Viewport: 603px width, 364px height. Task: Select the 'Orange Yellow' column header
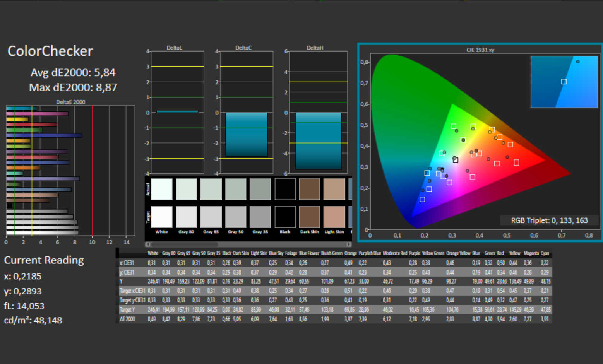pyautogui.click(x=458, y=253)
